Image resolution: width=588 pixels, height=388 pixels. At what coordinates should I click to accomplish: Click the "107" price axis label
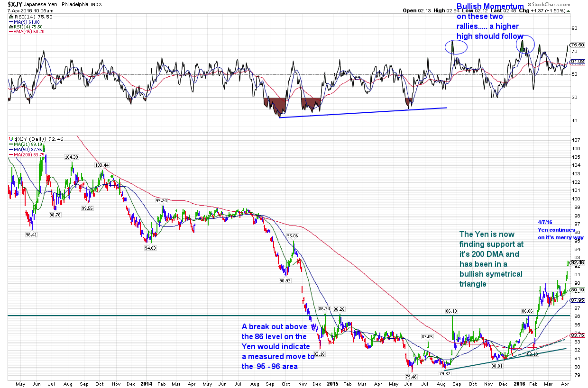[577, 140]
